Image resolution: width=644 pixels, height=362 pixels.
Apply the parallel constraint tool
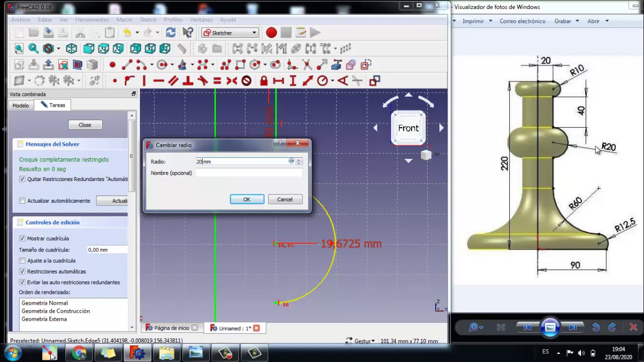pos(173,81)
